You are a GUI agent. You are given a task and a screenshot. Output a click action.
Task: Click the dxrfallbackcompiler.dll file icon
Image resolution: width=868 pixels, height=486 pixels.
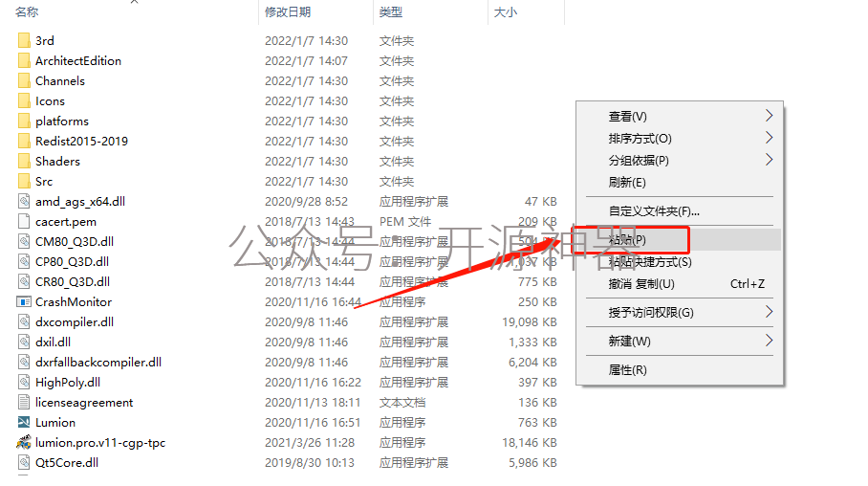tap(24, 362)
